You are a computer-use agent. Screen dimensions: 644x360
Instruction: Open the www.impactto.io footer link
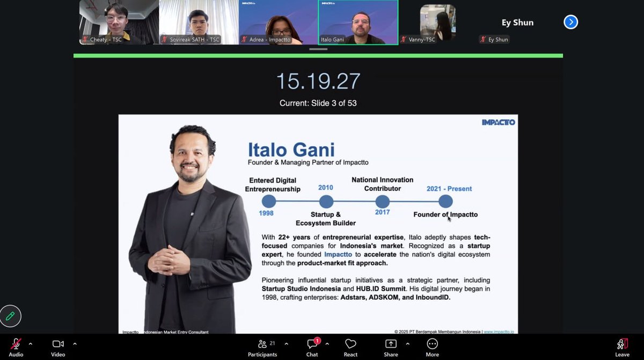(x=500, y=332)
